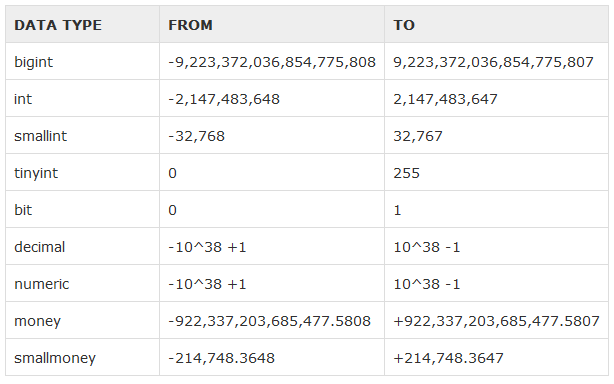Screen dimensions: 614x384
Task: Click the decimal row label
Action: pyautogui.click(x=40, y=247)
